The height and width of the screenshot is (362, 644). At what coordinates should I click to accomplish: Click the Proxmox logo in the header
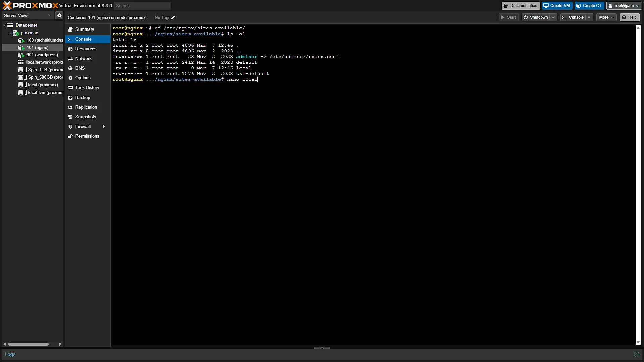coord(30,6)
